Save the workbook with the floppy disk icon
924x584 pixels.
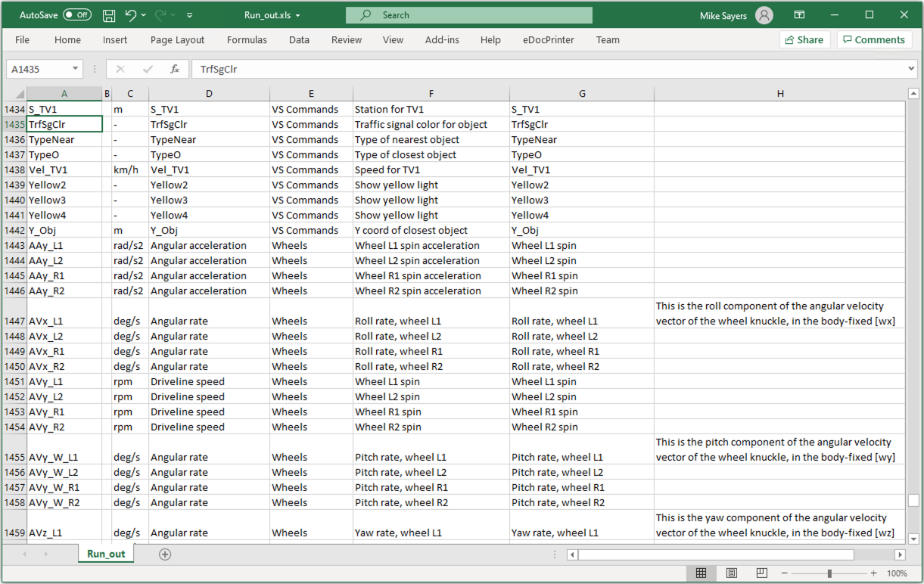[x=109, y=15]
